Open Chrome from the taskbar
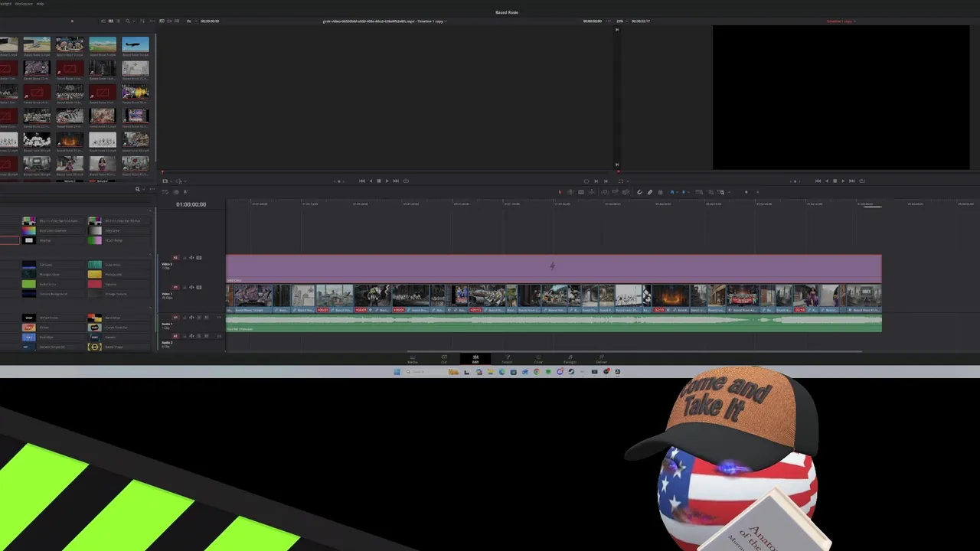 pyautogui.click(x=537, y=372)
